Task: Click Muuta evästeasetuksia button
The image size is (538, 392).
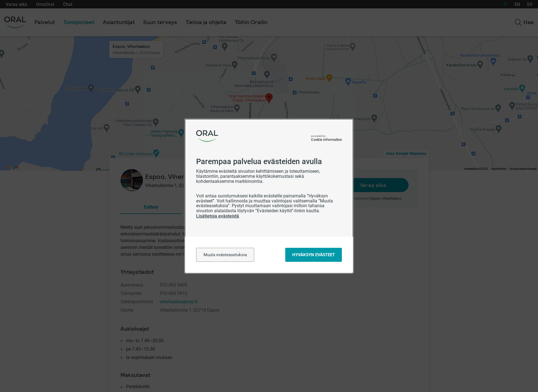Action: [x=225, y=255]
